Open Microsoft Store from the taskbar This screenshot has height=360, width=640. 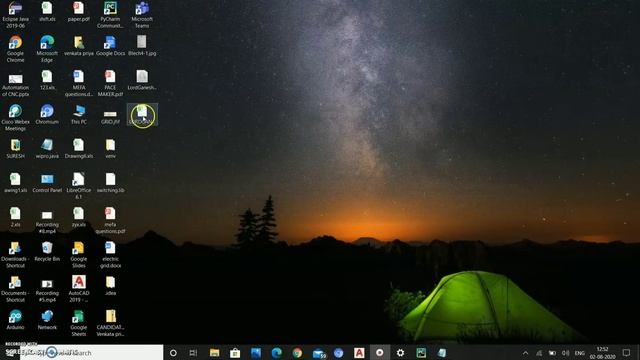[235, 353]
